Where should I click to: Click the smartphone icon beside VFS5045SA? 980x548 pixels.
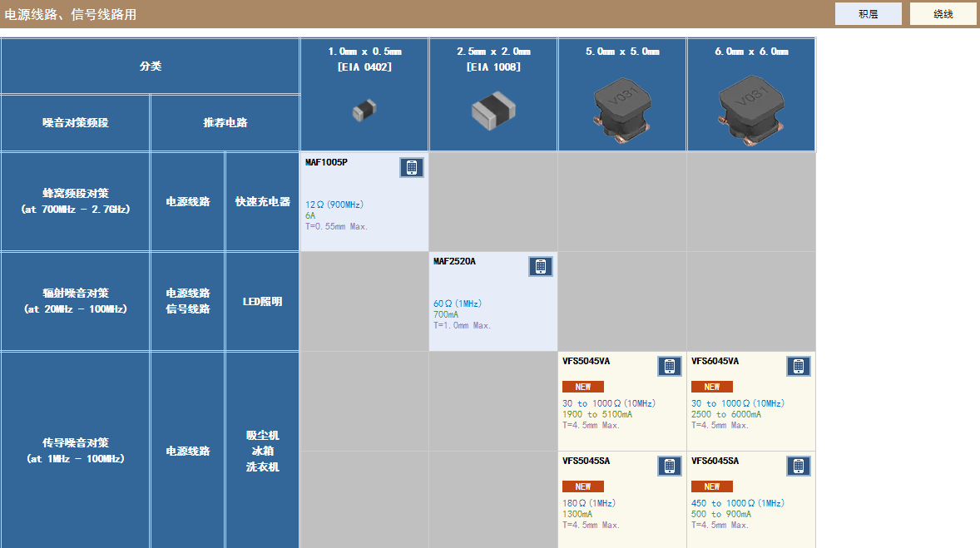(x=669, y=467)
